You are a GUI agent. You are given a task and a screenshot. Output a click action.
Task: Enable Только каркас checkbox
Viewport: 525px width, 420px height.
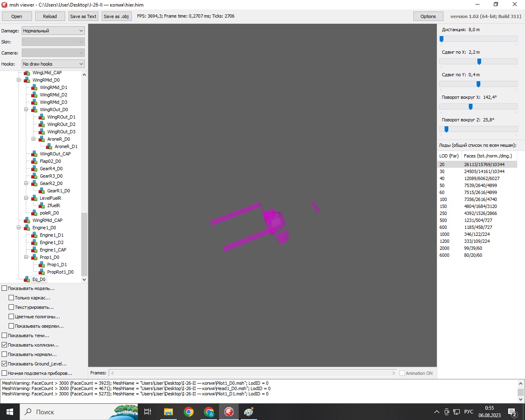pyautogui.click(x=11, y=298)
